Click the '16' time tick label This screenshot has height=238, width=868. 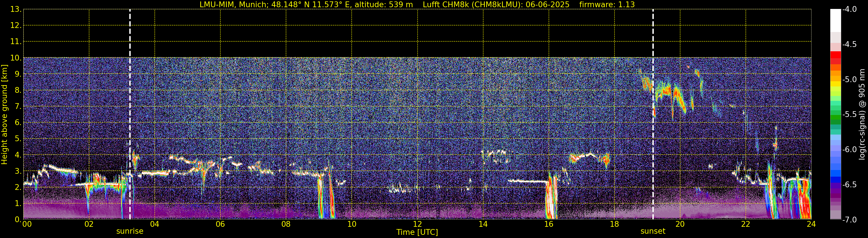(549, 224)
